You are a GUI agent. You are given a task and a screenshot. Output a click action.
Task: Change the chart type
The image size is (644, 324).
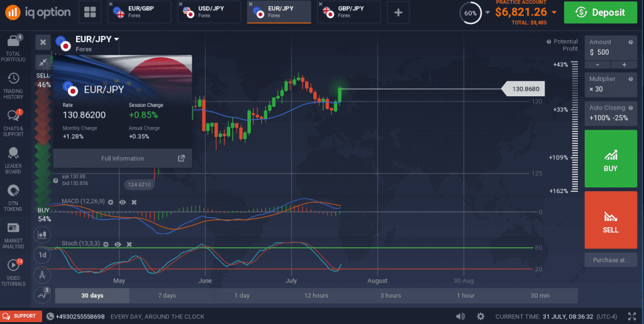[x=42, y=235]
